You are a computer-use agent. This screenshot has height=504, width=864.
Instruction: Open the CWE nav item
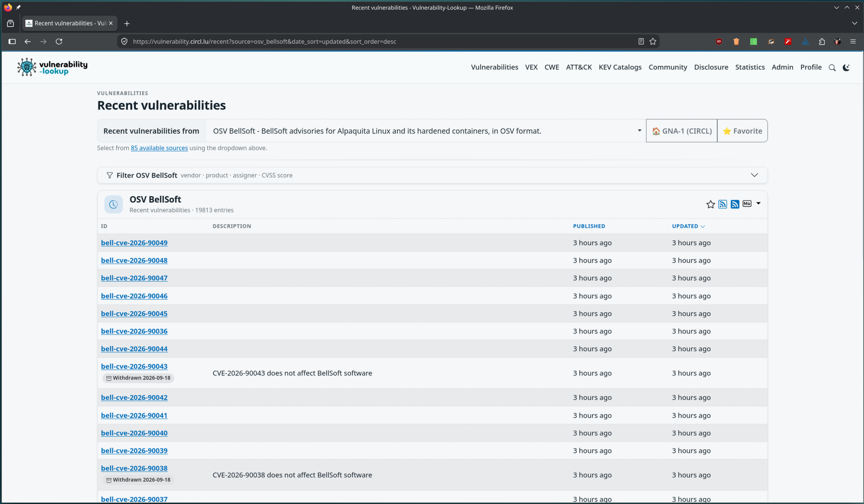tap(552, 67)
